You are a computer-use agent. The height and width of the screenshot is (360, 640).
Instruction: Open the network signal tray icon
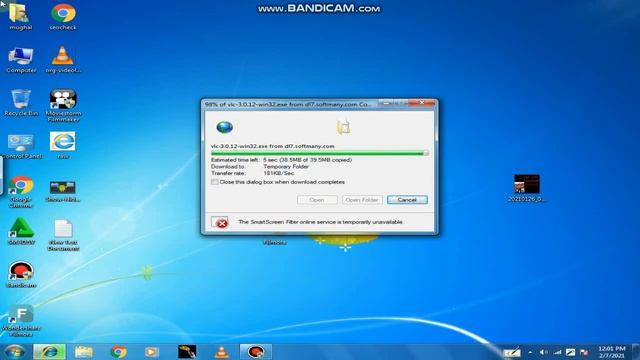pyautogui.click(x=557, y=352)
